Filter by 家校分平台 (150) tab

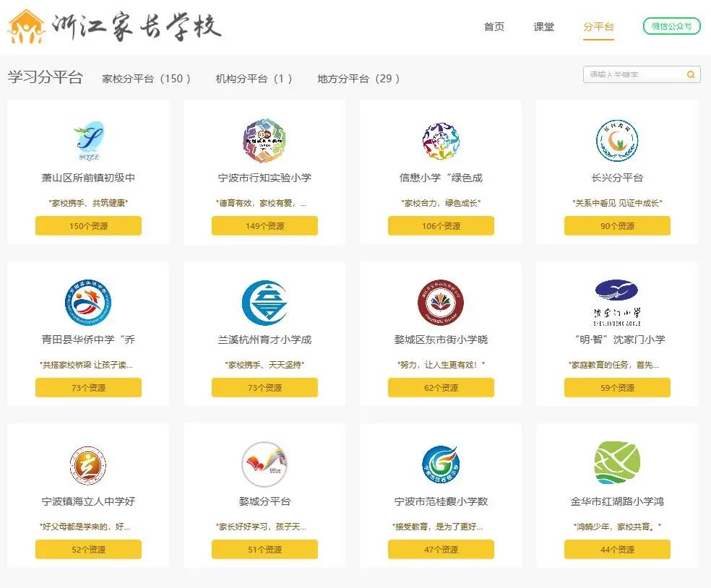pos(146,79)
